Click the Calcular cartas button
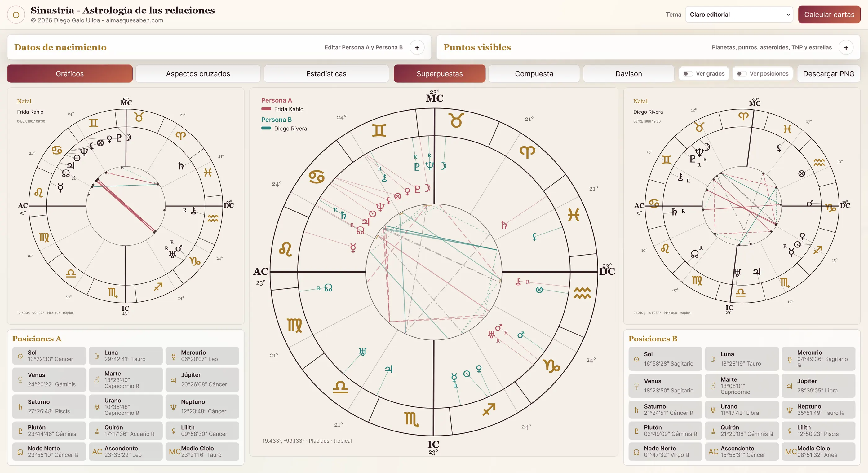Image resolution: width=868 pixels, height=473 pixels. pos(829,15)
